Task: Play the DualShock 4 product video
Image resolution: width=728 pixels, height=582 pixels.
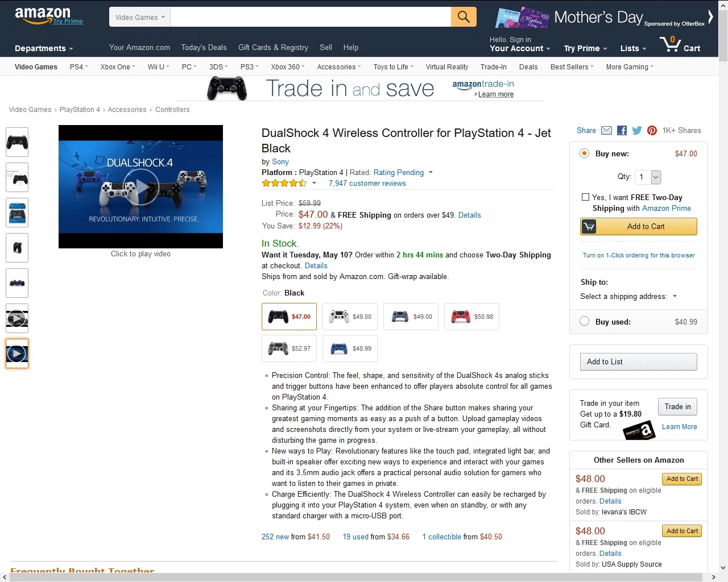Action: coord(140,187)
